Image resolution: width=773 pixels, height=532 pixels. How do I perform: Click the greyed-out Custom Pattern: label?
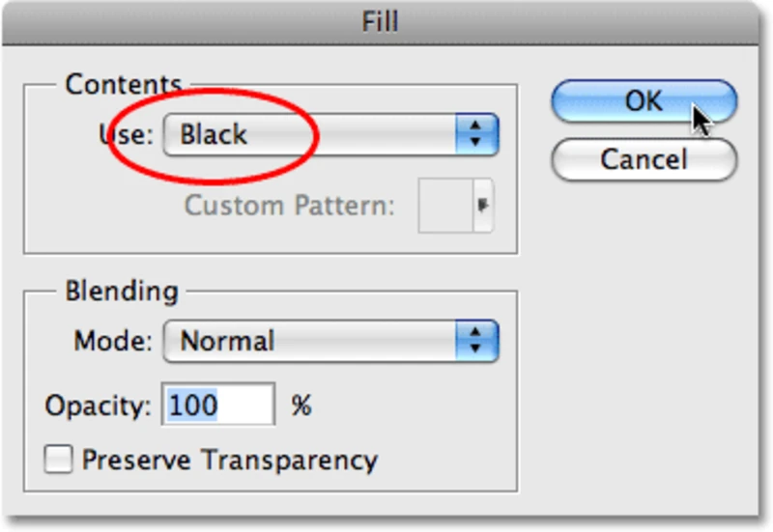pos(289,206)
